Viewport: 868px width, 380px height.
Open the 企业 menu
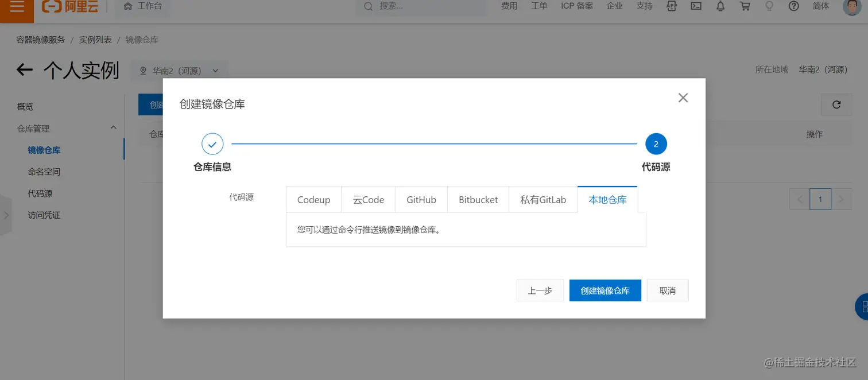click(614, 6)
